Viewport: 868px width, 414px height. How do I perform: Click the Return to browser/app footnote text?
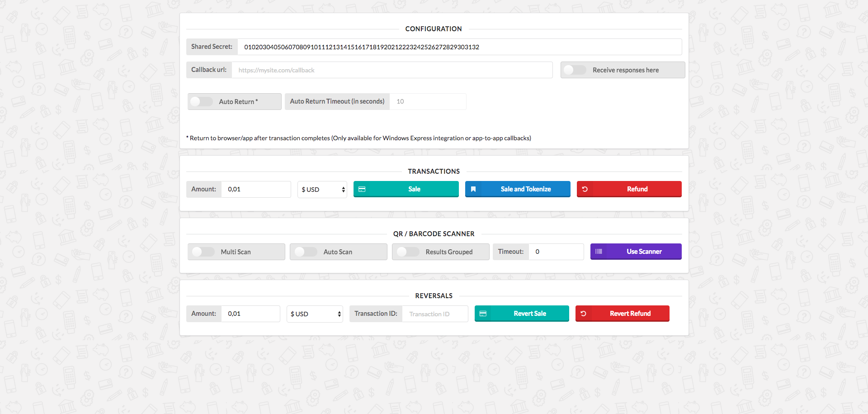359,138
